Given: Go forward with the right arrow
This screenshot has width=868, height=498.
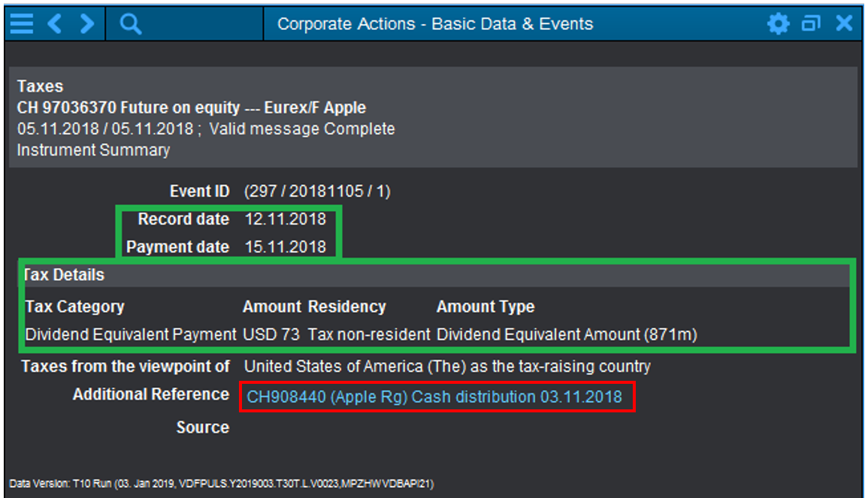Looking at the screenshot, I should [86, 24].
